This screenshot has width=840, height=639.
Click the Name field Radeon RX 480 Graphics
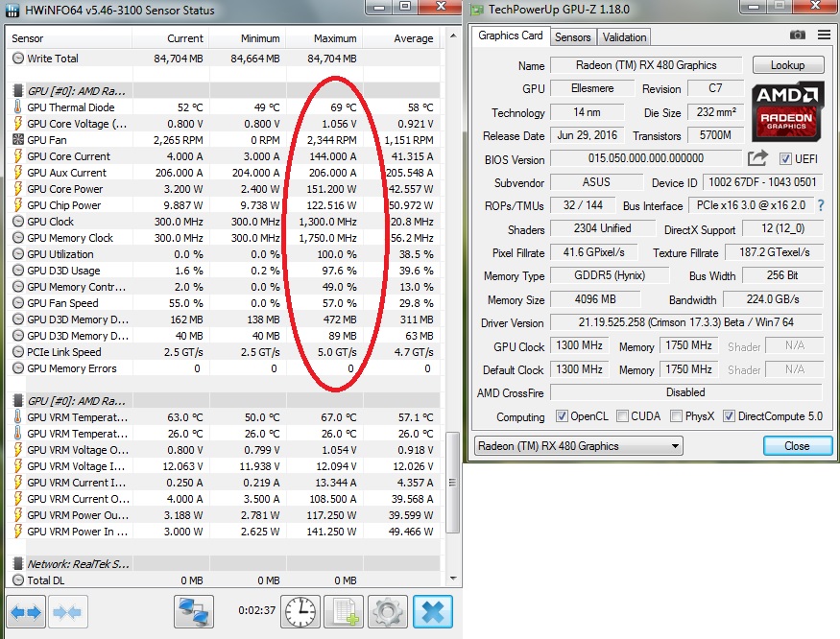pos(646,65)
